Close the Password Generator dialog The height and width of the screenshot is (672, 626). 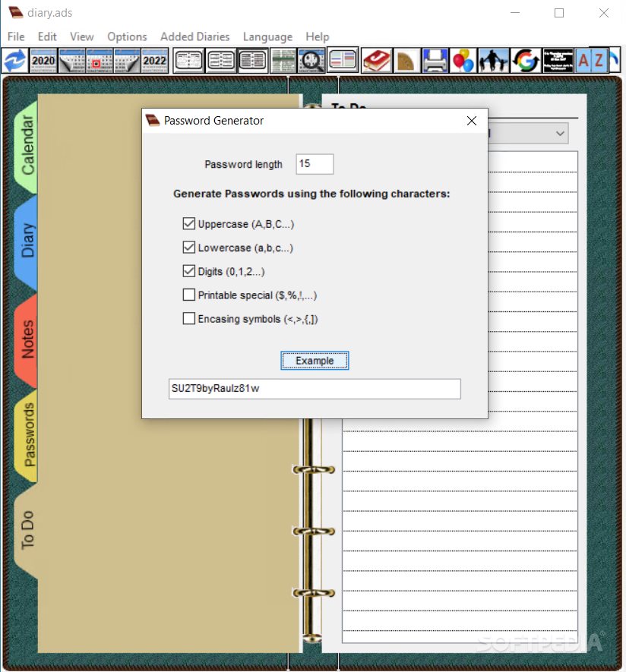point(472,121)
